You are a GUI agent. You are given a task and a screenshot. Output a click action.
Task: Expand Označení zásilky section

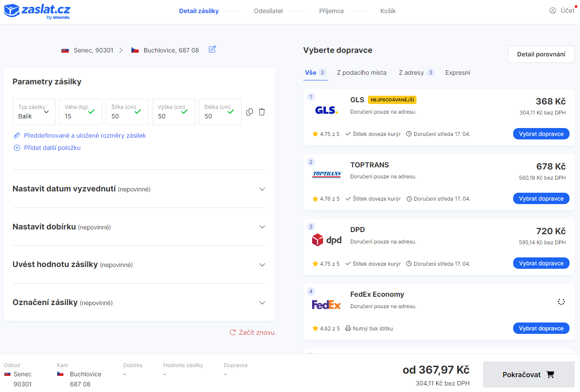click(x=139, y=302)
